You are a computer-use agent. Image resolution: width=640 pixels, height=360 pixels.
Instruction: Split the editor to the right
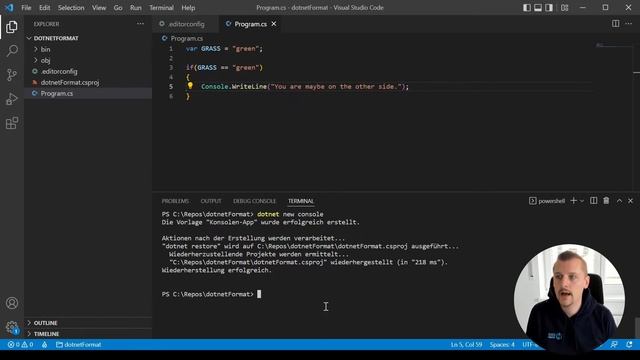pos(615,24)
